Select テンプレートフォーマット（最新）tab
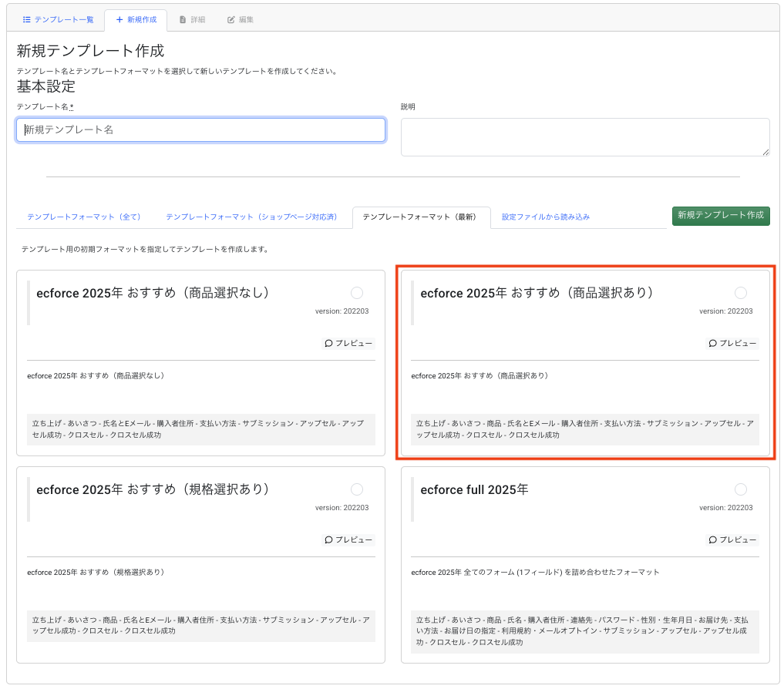 pos(422,217)
